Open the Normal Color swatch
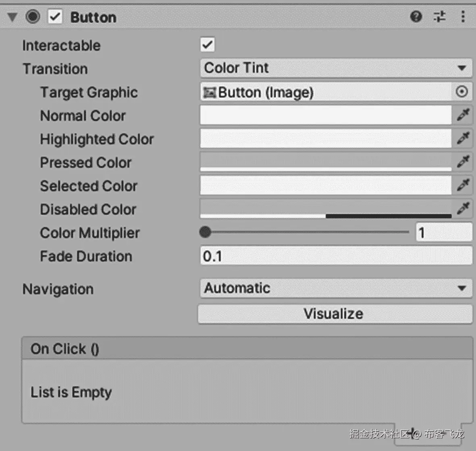Screen dimensions: 476x451 coord(326,115)
